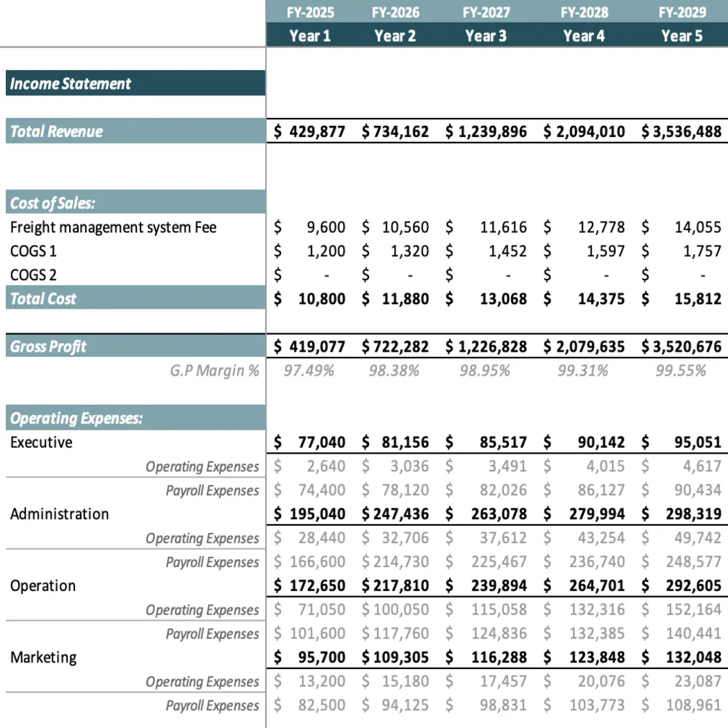Screen dimensions: 728x728
Task: Click Marketing total 95,700
Action: pos(322,658)
